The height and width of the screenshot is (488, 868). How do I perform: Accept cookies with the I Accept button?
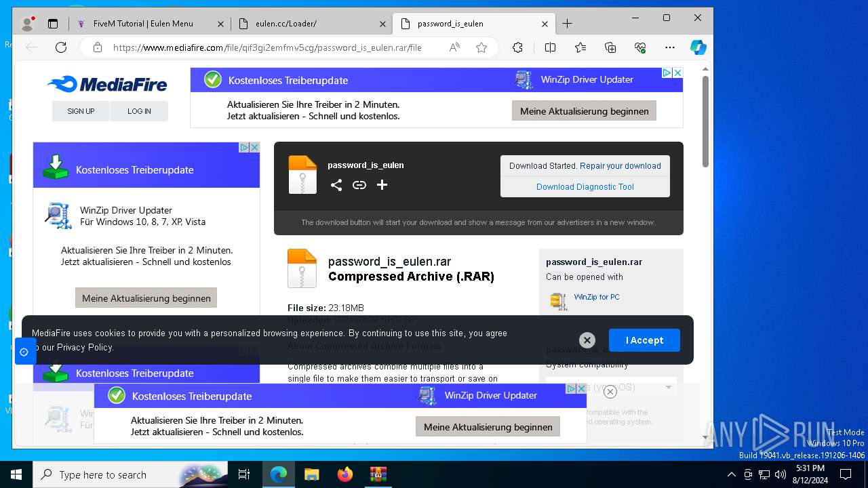pyautogui.click(x=644, y=340)
